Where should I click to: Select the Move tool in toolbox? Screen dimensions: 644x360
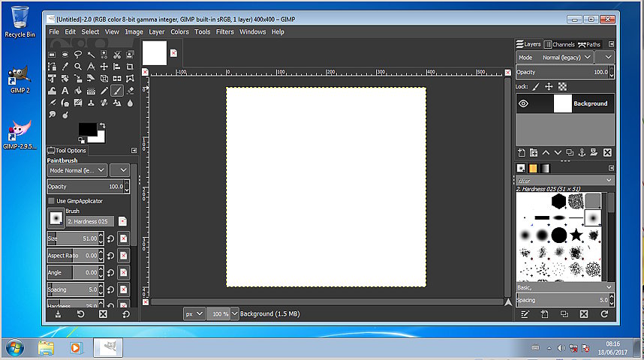click(x=104, y=67)
